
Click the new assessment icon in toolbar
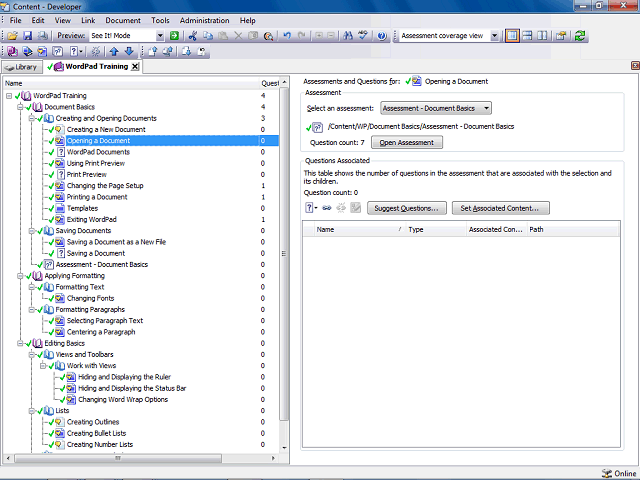point(58,51)
